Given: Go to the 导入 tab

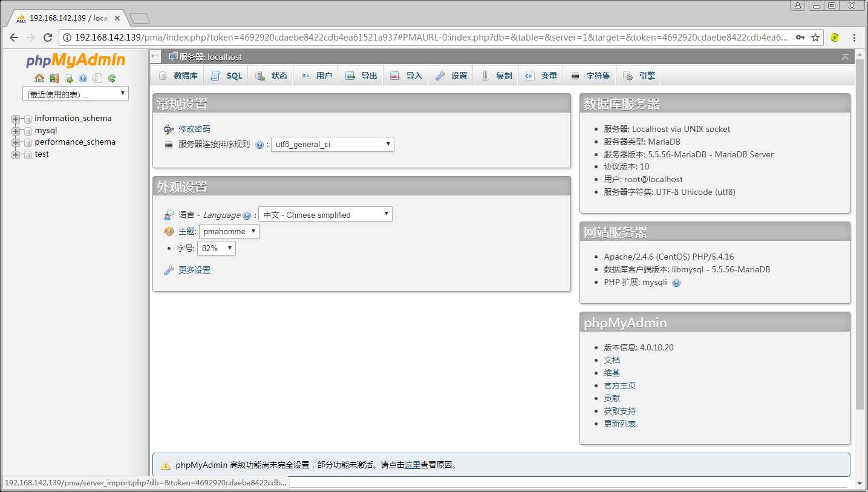Looking at the screenshot, I should tap(406, 76).
